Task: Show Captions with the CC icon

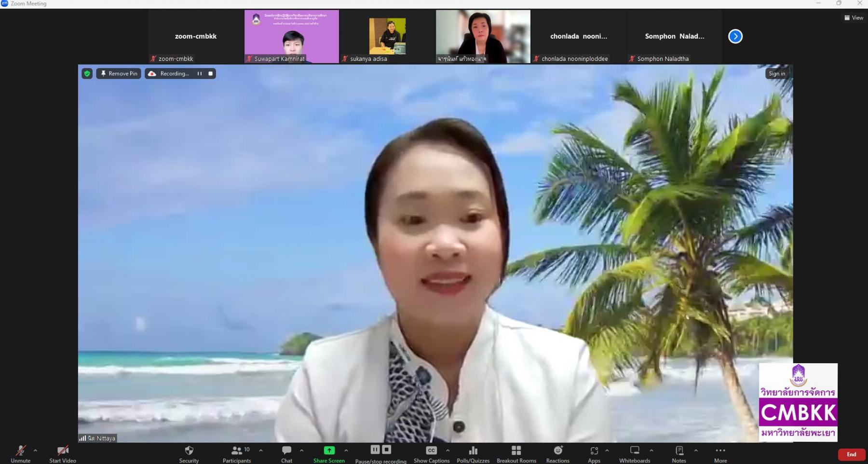Action: 432,454
